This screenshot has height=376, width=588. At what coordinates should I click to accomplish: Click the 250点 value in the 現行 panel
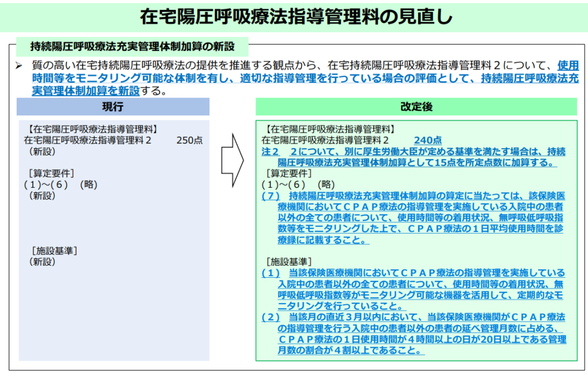click(x=189, y=141)
